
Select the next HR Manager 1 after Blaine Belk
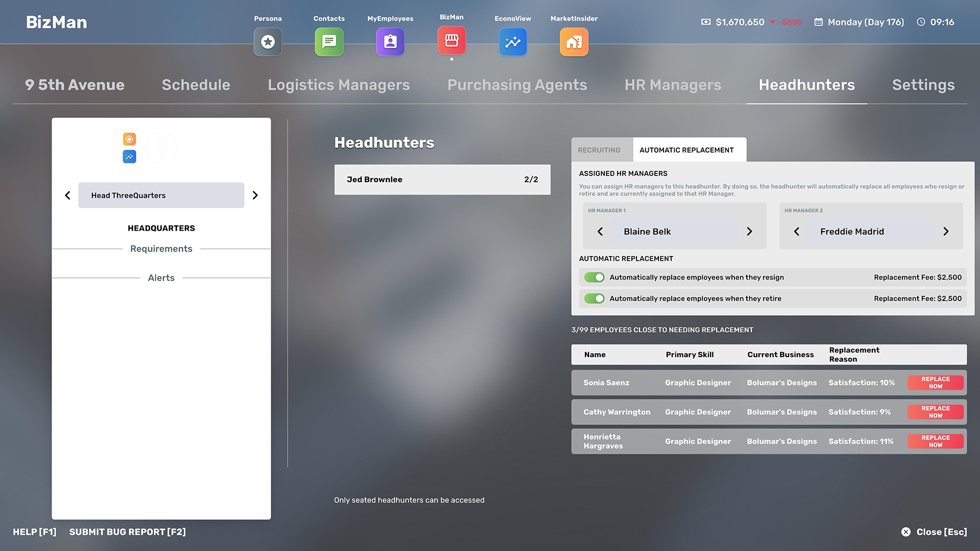749,232
